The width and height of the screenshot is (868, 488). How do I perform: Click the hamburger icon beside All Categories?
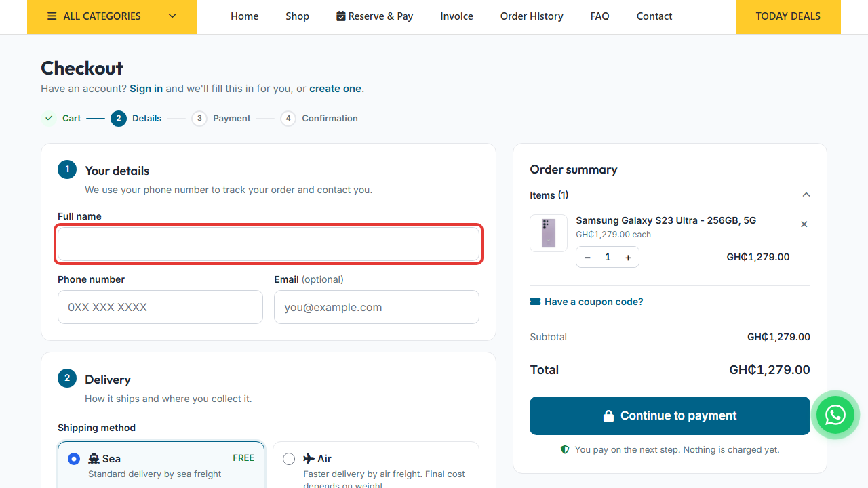coord(52,16)
